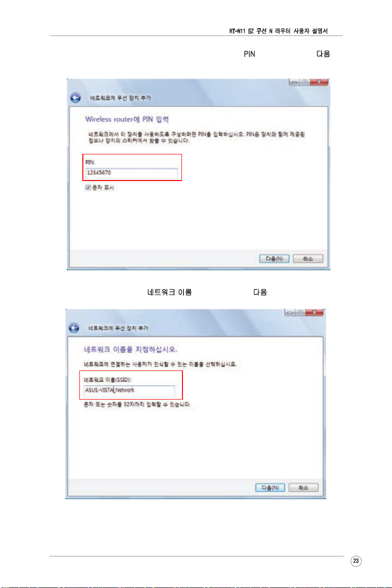This screenshot has height=588, width=392.
Task: Minimize the PIN entry dialog window
Action: click(x=294, y=82)
